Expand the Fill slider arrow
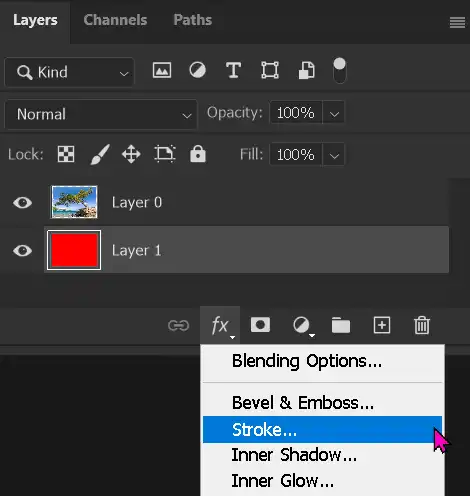Viewport: 470px width, 496px height. coord(334,155)
